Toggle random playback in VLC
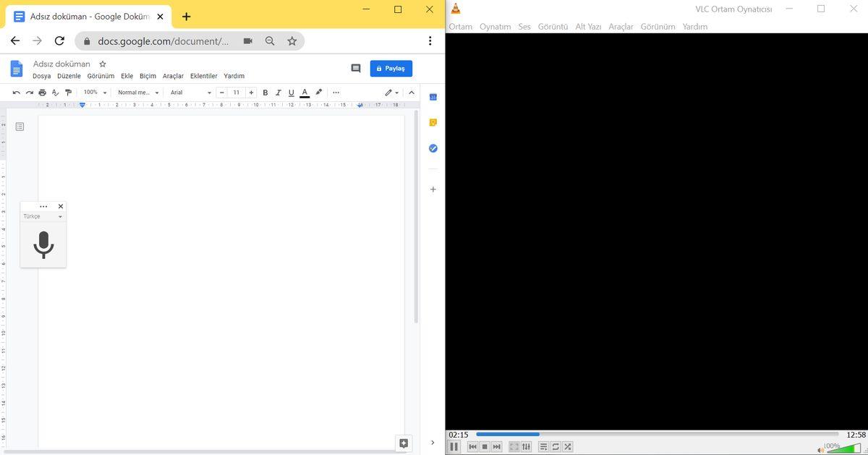This screenshot has width=868, height=455. pyautogui.click(x=567, y=446)
